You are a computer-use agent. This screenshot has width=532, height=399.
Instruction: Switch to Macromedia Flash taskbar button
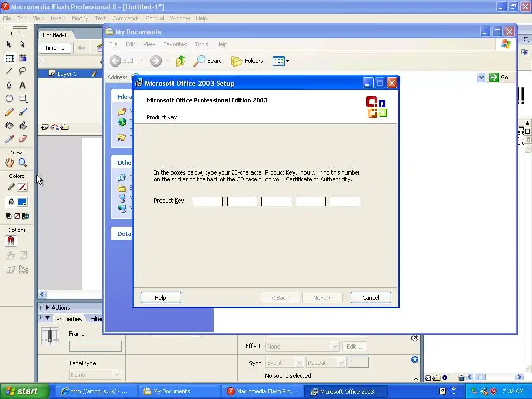point(262,391)
